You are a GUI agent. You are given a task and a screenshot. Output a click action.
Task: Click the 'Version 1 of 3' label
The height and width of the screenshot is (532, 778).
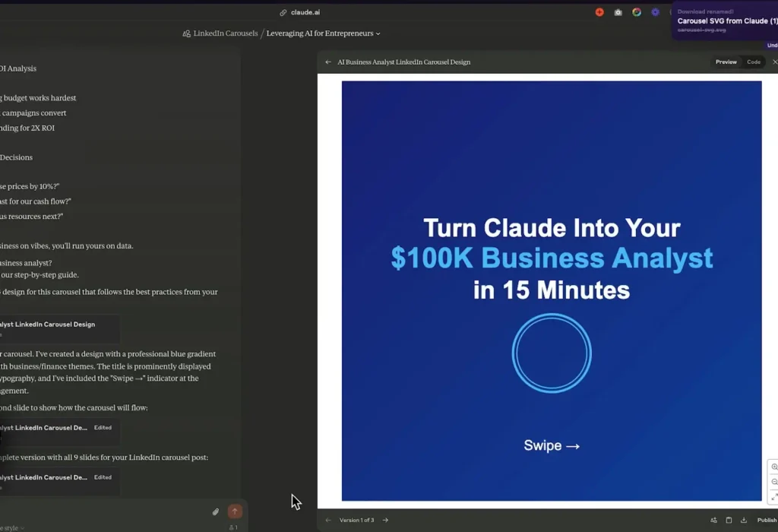tap(357, 520)
